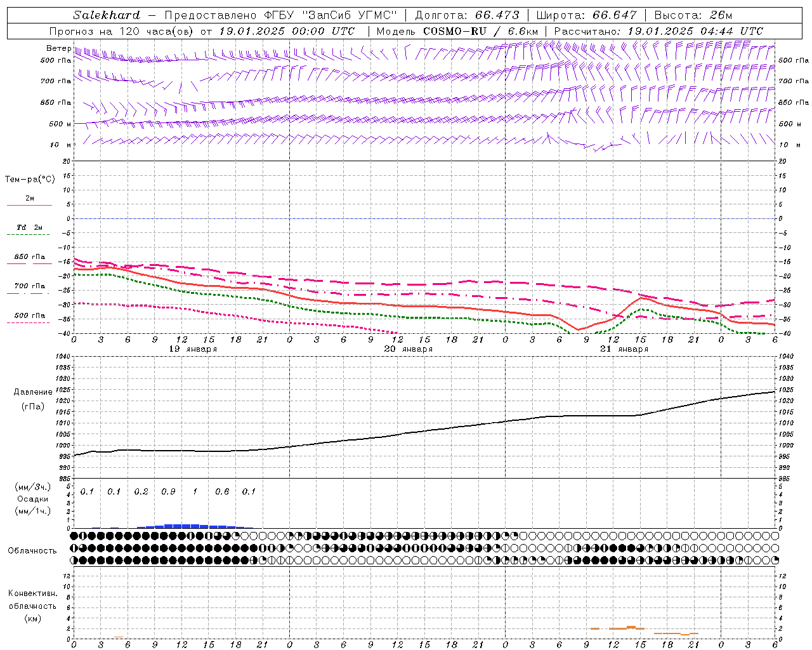Select the "(мм/3ч.)" precipitation unit label

pos(33,487)
